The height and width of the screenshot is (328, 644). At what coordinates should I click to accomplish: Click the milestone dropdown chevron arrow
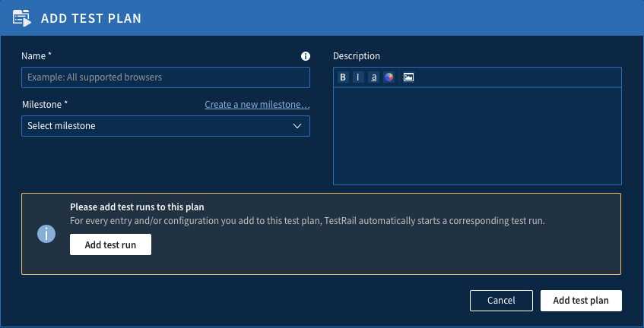tap(298, 126)
